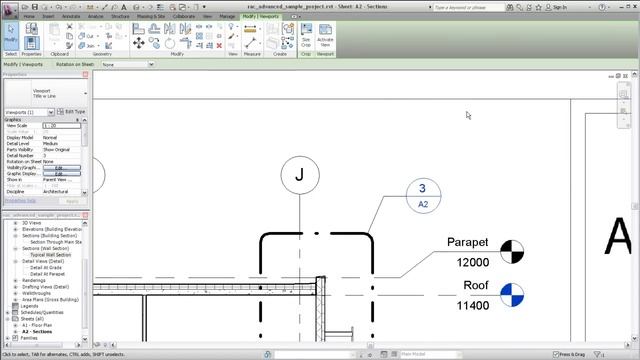Select the Mirror Pick Axis tool
Image resolution: width=640 pixels, height=360 pixels.
tap(169, 29)
